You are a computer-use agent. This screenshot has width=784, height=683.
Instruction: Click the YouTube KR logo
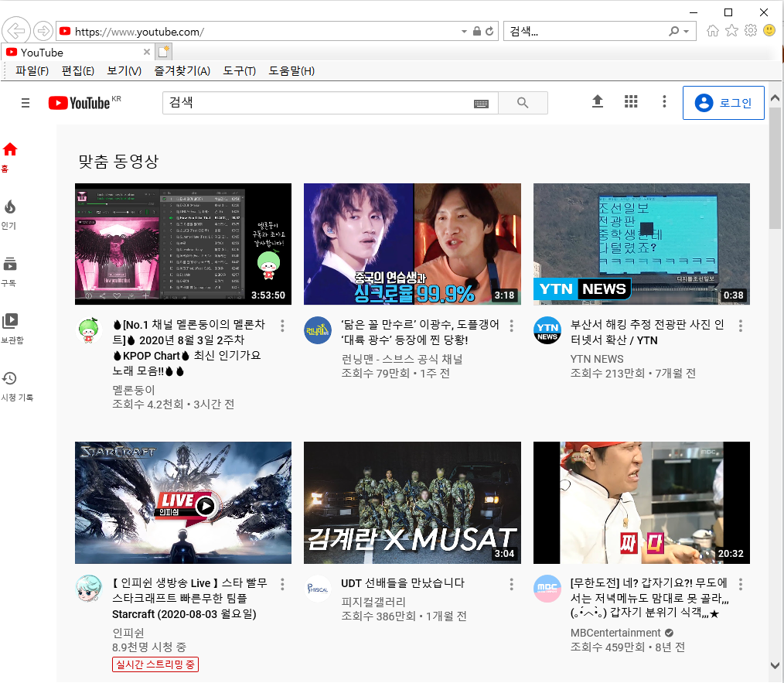coord(84,103)
